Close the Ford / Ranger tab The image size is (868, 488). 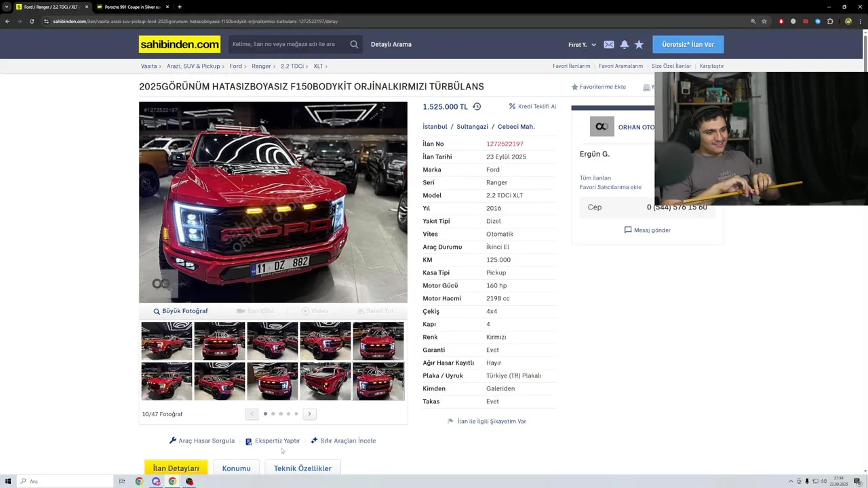pos(86,7)
